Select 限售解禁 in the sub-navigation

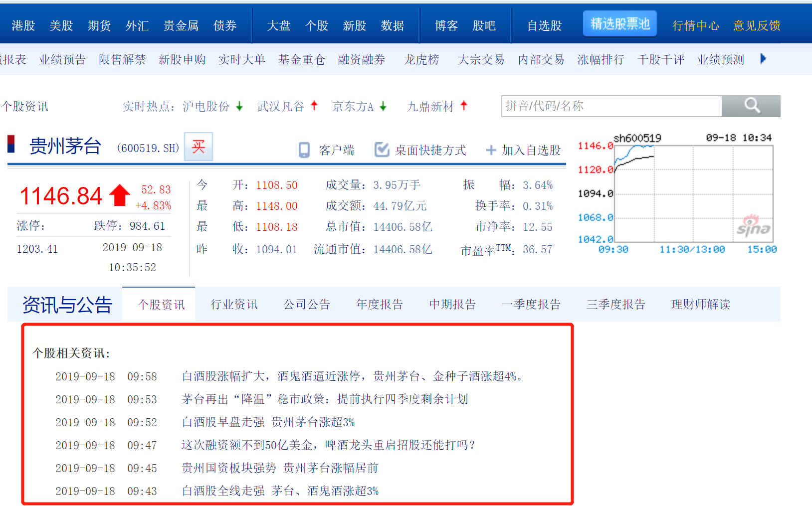pos(122,60)
